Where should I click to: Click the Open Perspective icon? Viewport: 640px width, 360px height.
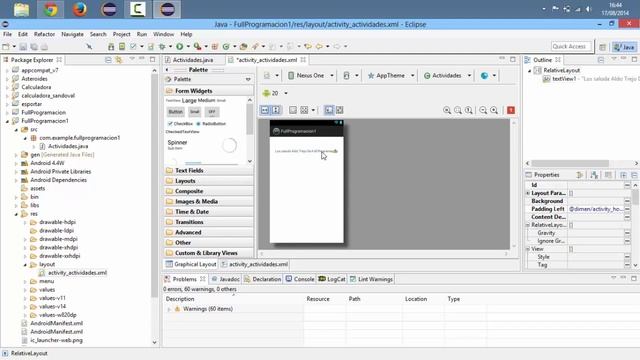click(x=602, y=47)
